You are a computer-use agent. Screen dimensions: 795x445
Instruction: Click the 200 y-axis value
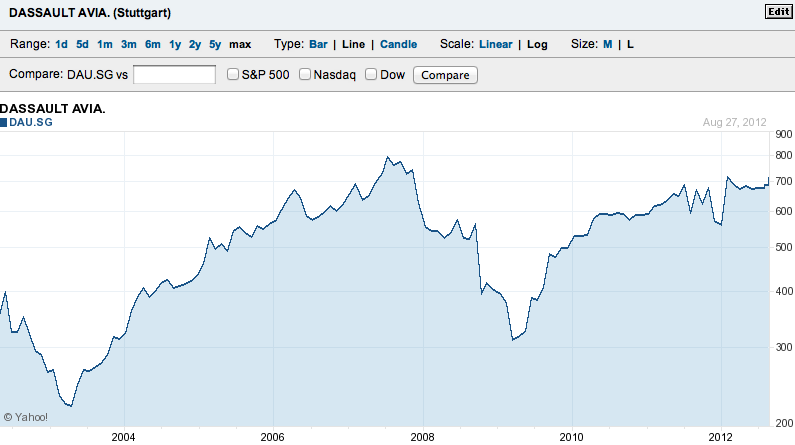(784, 423)
